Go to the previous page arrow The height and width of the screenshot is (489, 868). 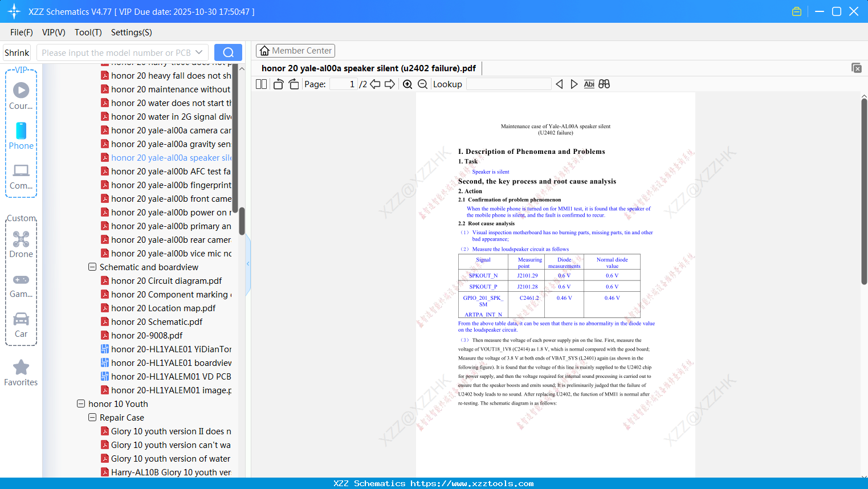coord(375,84)
